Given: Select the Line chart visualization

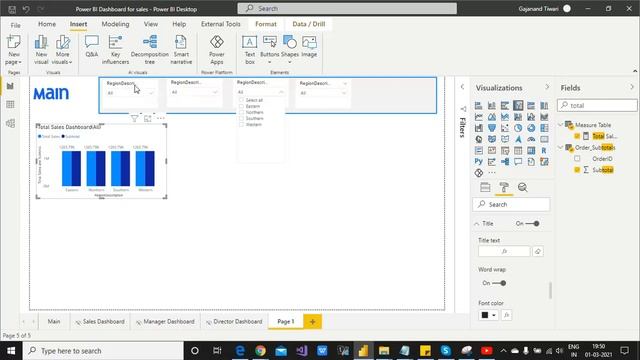Looking at the screenshot, I should [x=478, y=117].
